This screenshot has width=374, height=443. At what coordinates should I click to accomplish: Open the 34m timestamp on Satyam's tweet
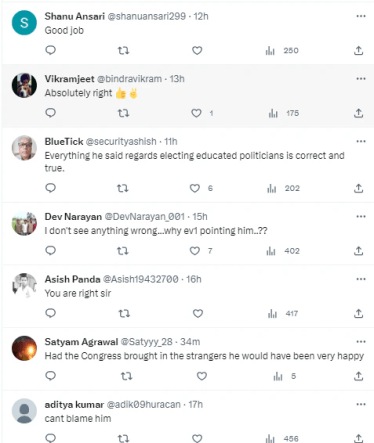coord(190,342)
